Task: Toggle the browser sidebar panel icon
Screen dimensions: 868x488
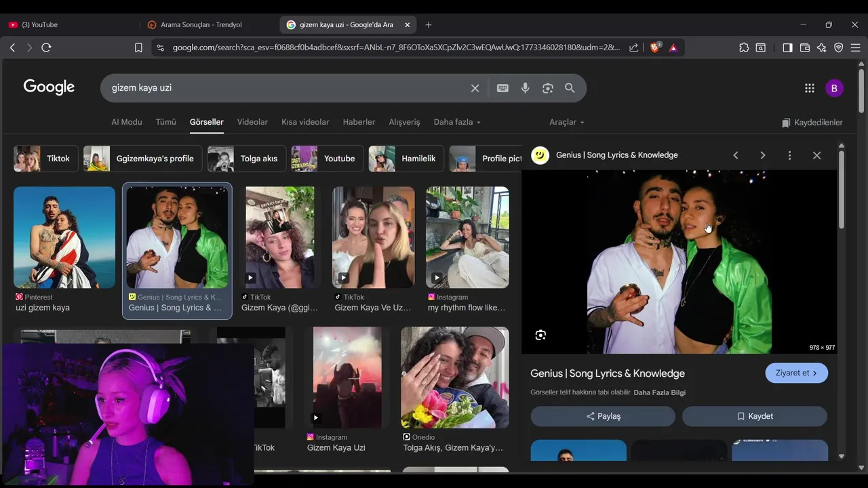Action: [787, 47]
